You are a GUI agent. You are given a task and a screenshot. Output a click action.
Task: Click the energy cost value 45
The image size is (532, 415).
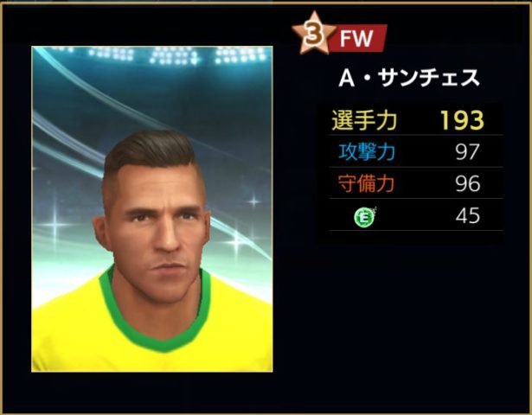pos(467,215)
